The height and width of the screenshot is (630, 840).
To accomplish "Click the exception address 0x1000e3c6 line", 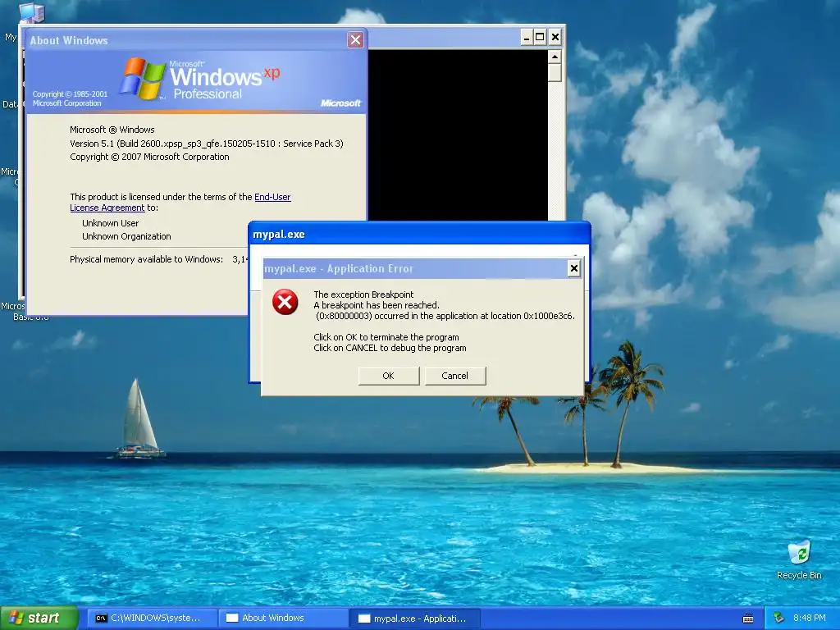I will pyautogui.click(x=445, y=316).
